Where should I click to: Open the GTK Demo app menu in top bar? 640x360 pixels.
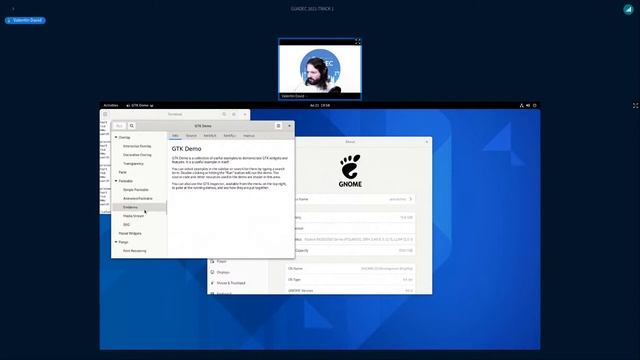(140, 105)
